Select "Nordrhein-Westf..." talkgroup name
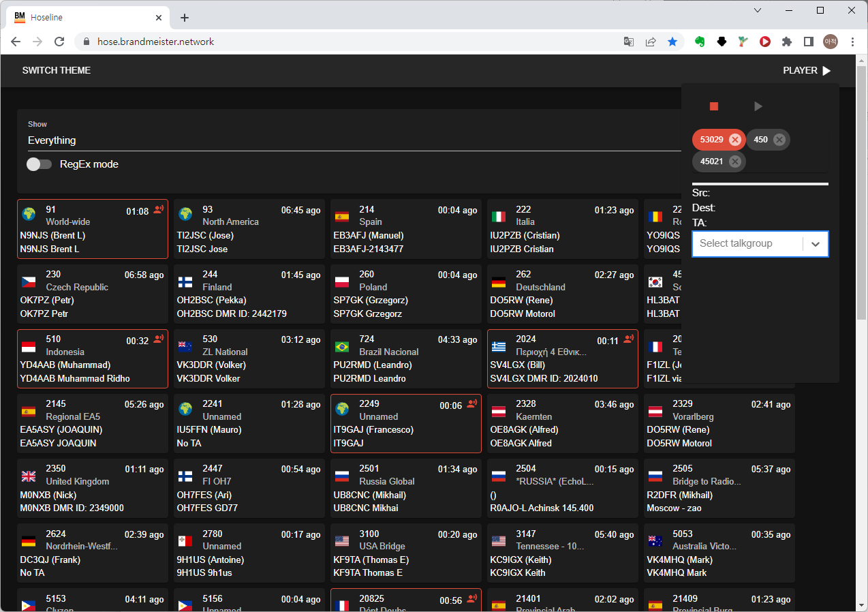 [x=82, y=546]
